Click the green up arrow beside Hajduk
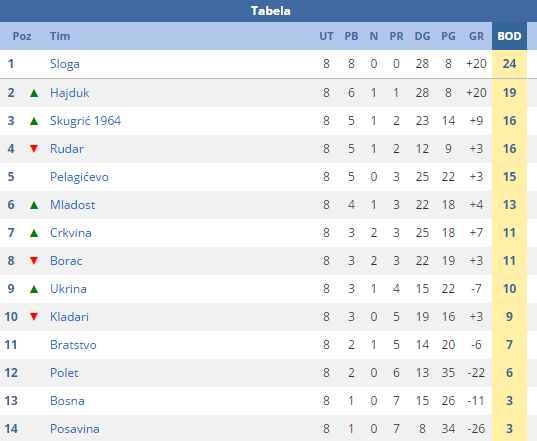This screenshot has height=441, width=537. pyautogui.click(x=34, y=93)
